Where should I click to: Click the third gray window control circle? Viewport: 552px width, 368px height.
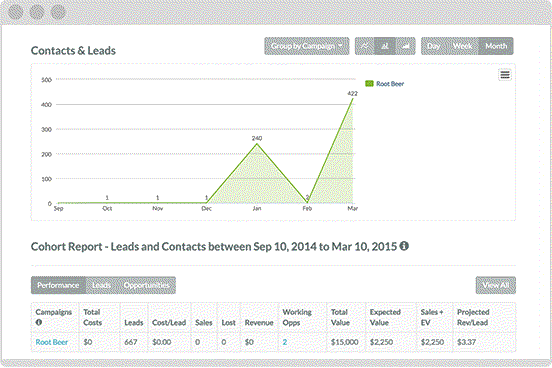(x=58, y=12)
